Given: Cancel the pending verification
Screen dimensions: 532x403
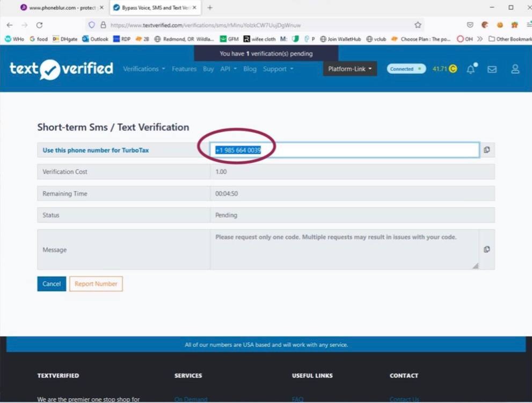Looking at the screenshot, I should (52, 284).
